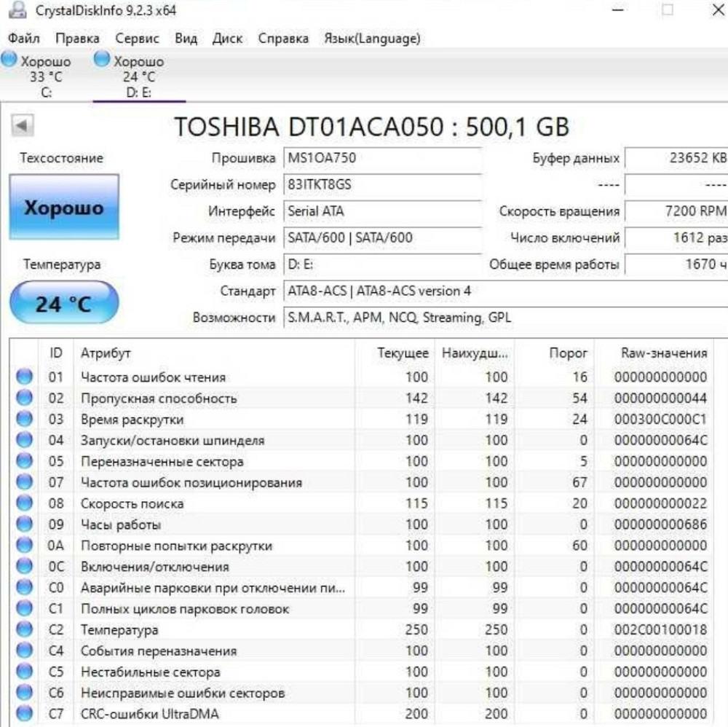Open the Диск menu

coord(227,39)
